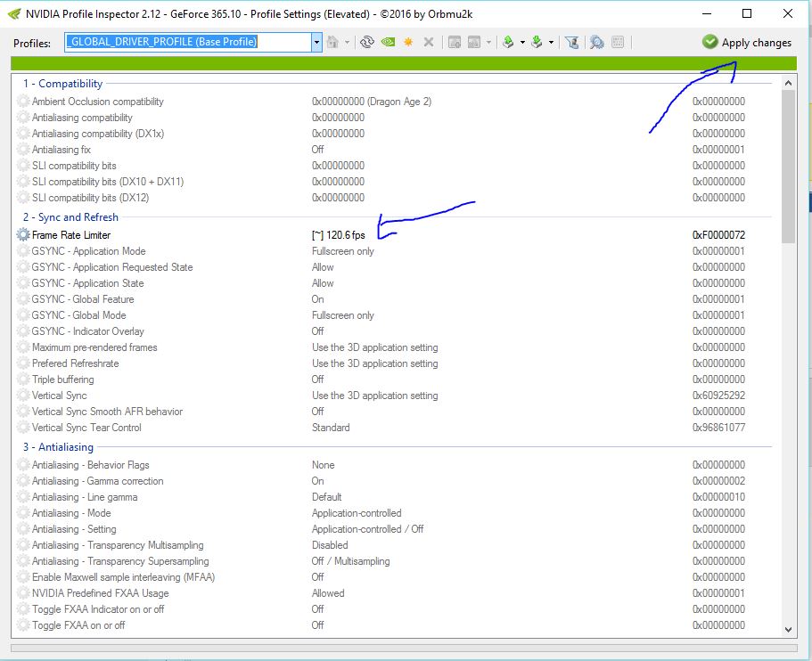Click the gear icon beside GSYNC - Global Feature

(x=23, y=298)
